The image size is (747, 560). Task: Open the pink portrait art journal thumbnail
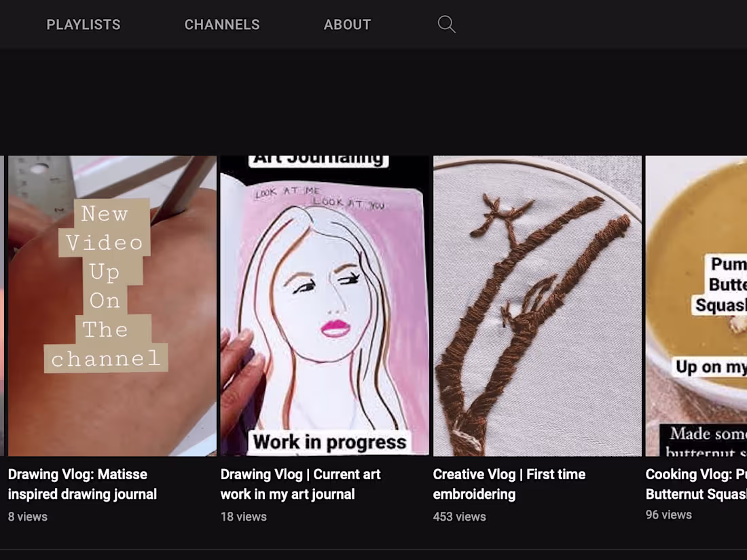[325, 305]
